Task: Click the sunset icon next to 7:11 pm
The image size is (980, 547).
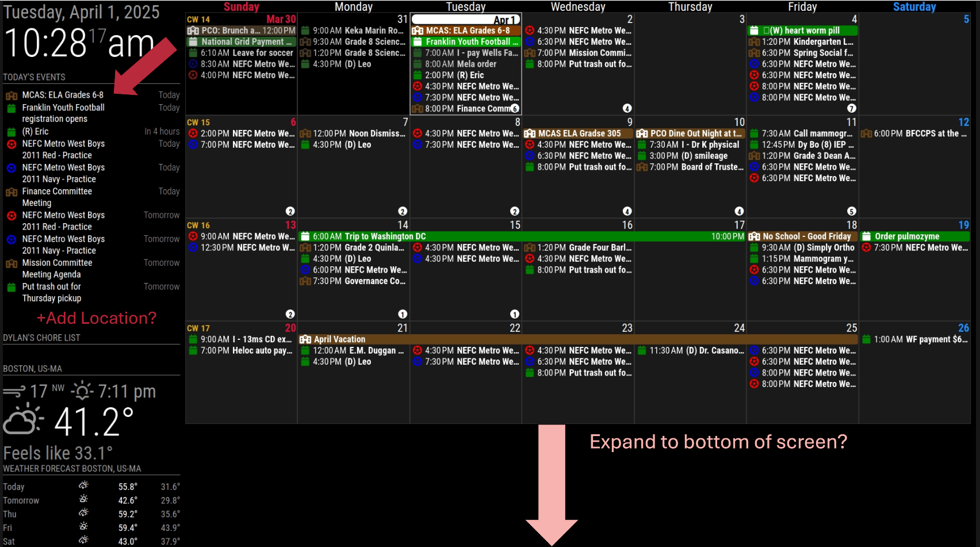Action: [82, 392]
